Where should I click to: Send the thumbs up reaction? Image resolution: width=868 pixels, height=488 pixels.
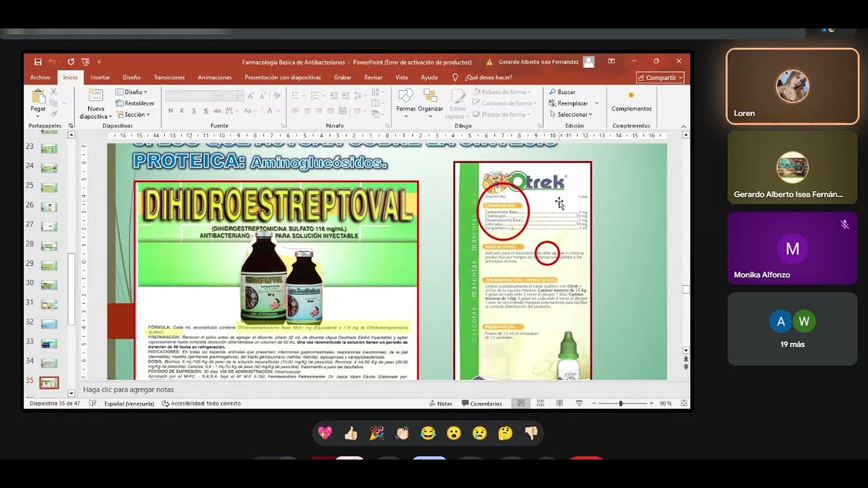[x=351, y=433]
